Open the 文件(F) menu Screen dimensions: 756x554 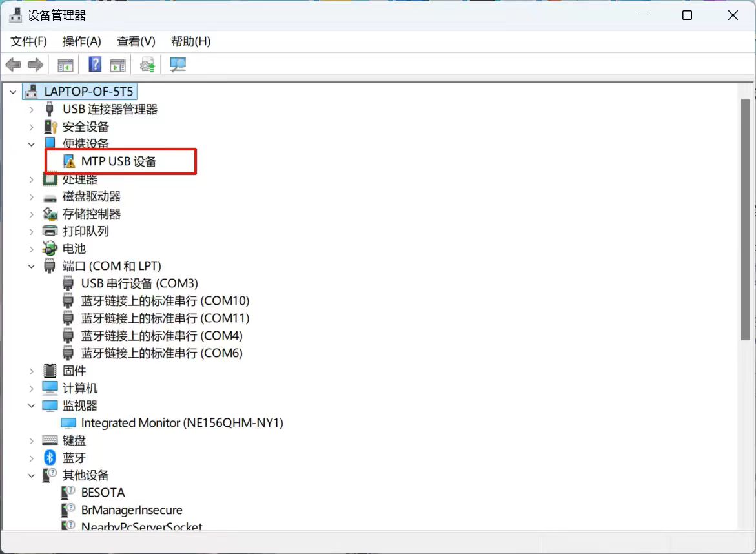[x=28, y=41]
